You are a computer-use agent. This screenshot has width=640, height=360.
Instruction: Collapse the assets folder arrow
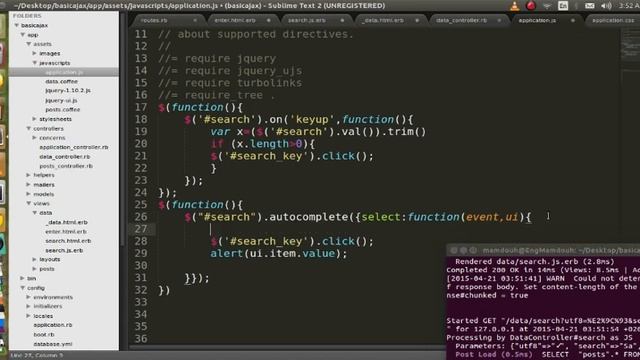pyautogui.click(x=29, y=44)
